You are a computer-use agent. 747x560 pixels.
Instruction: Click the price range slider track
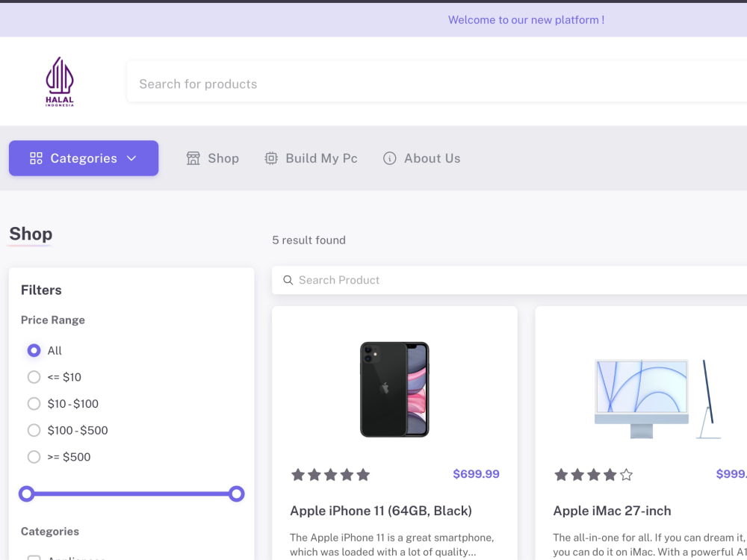click(x=131, y=494)
